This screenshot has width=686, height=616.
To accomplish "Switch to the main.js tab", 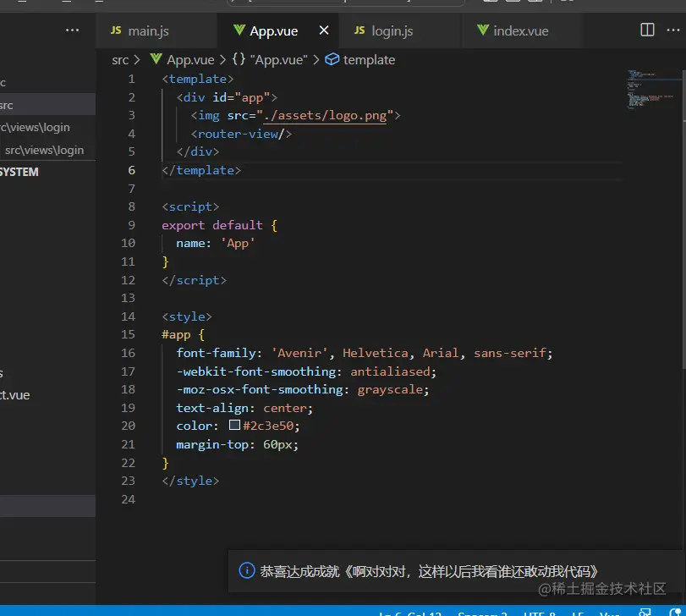I will tap(148, 31).
